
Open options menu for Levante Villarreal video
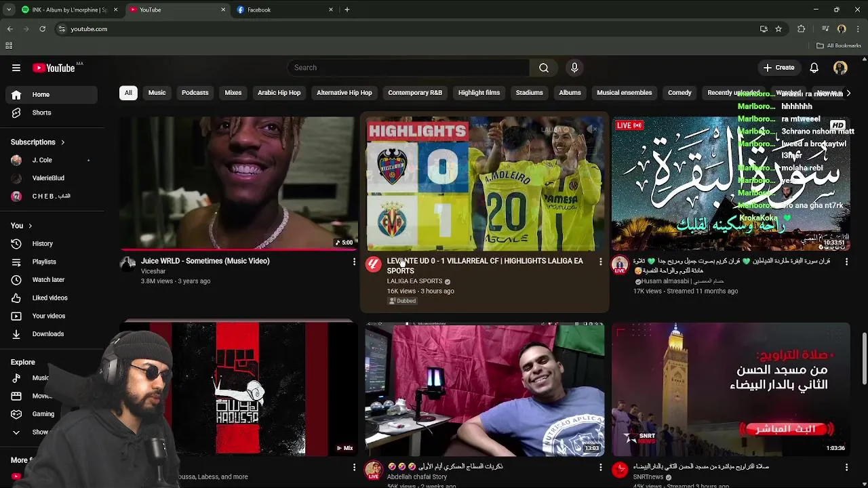point(600,262)
